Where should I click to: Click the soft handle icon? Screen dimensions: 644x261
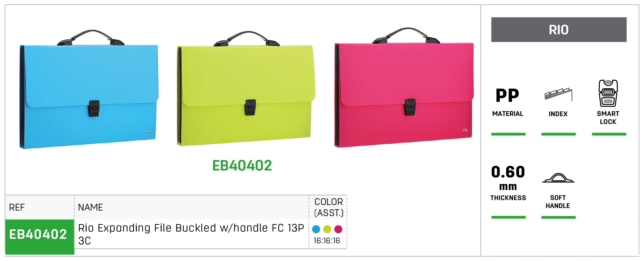point(558,178)
